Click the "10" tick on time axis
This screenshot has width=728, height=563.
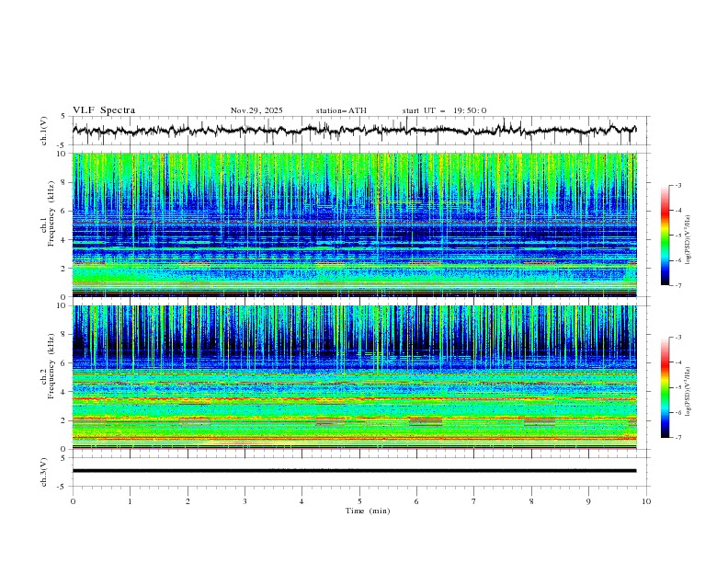[x=646, y=501]
